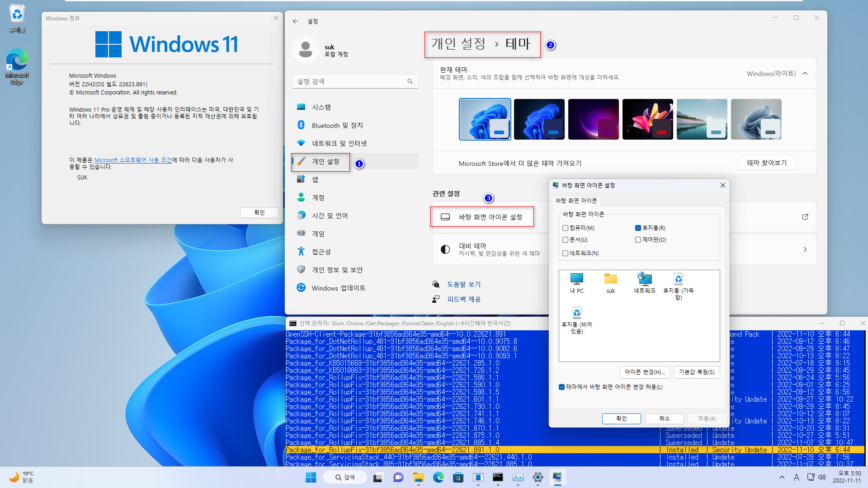Toggle allow themes to change desktop icons
868x488 pixels.
coord(561,387)
